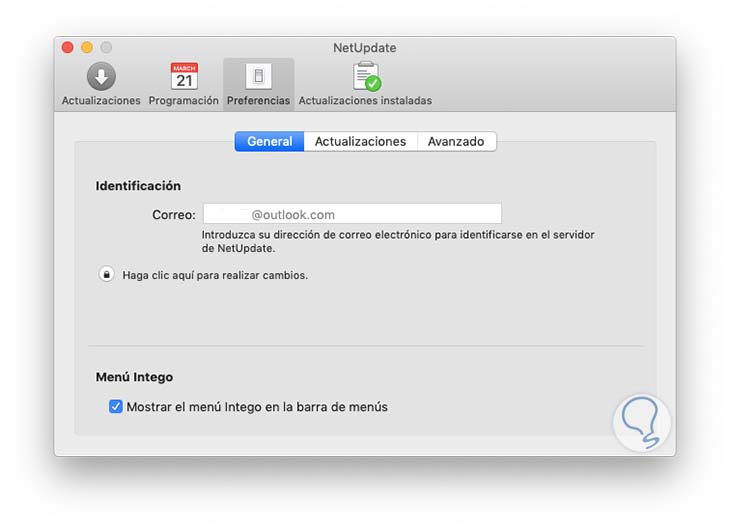This screenshot has width=730, height=528.
Task: Select the Preferencias toolbar icon
Action: 258,76
